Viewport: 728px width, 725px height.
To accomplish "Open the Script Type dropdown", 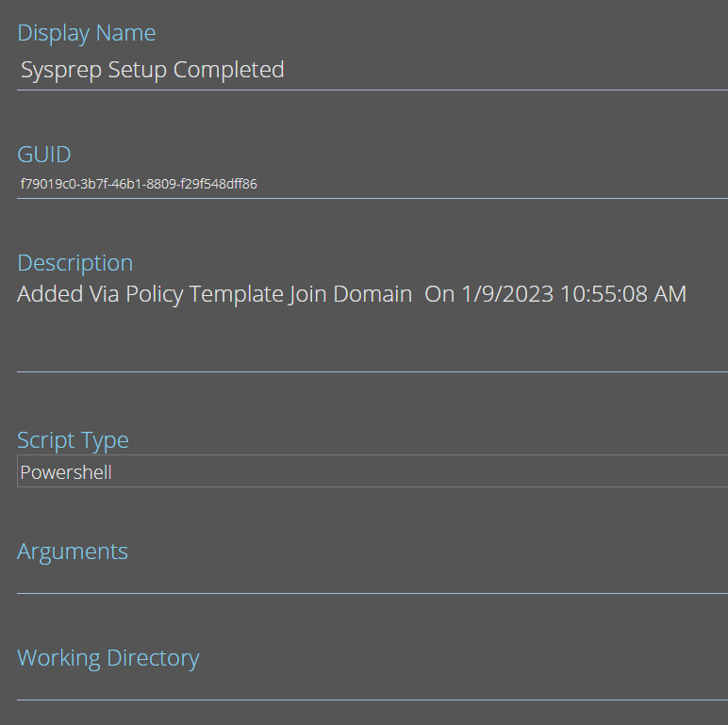I will coord(372,471).
